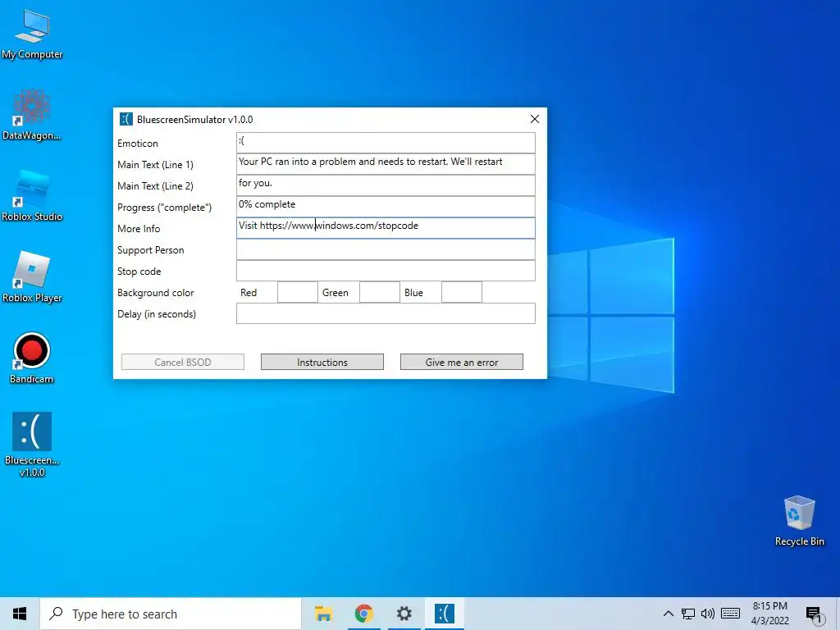Switch to BluescreenSimulator taskbar button

pos(444,614)
